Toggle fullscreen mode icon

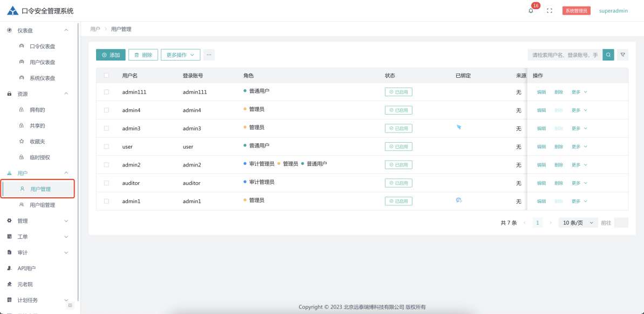point(550,11)
